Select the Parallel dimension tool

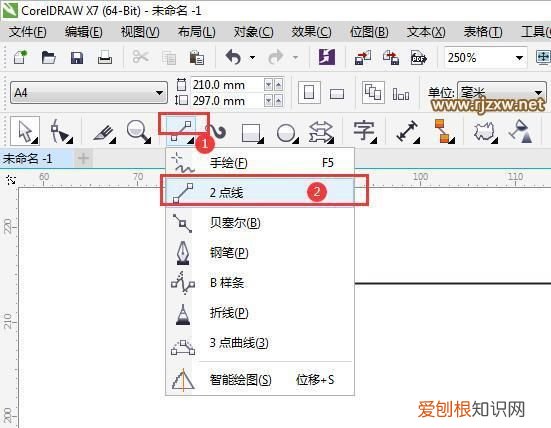407,131
